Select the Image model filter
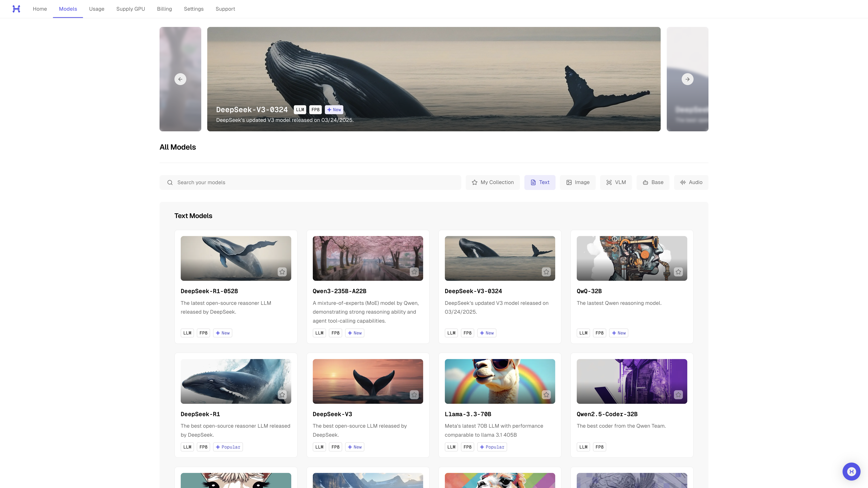The image size is (868, 488). [x=578, y=182]
